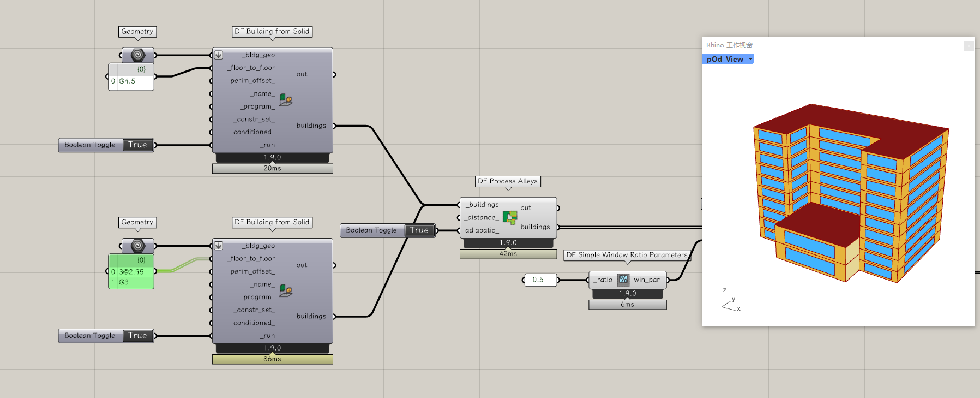Screen dimensions: 980x398
Task: Click the DF Simple Window Ratio Parameters label
Action: pos(627,255)
